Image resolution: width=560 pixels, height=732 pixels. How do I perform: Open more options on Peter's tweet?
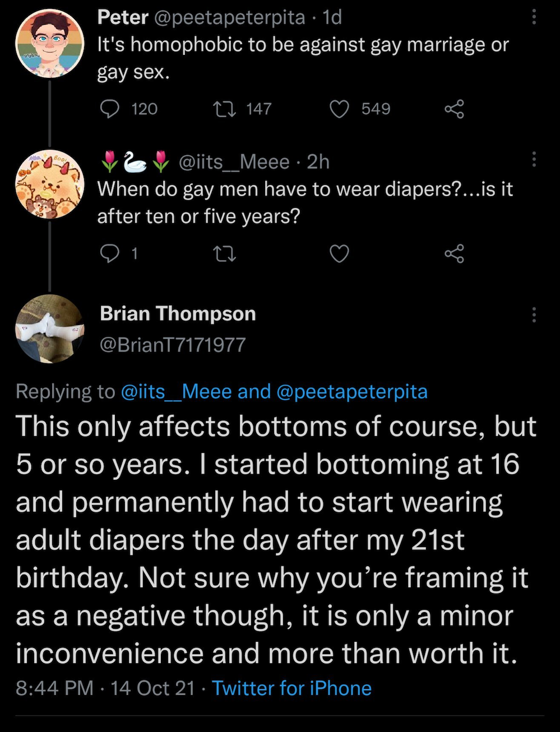[534, 18]
